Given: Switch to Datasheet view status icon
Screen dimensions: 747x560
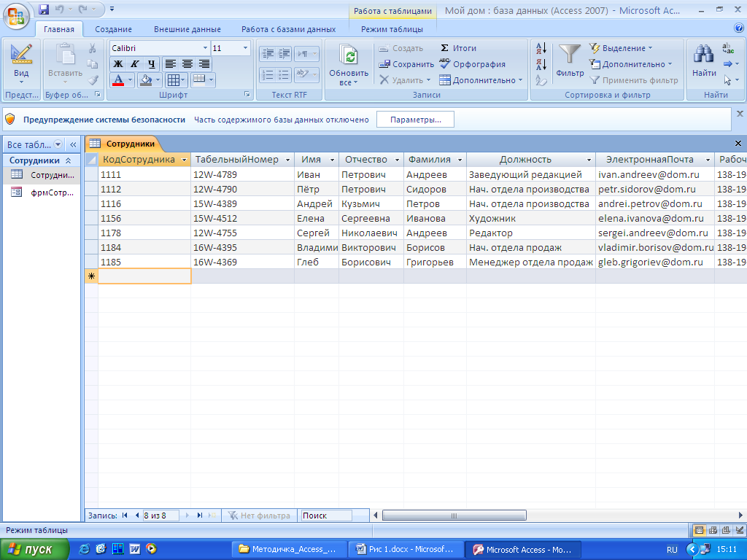Looking at the screenshot, I should tap(699, 530).
